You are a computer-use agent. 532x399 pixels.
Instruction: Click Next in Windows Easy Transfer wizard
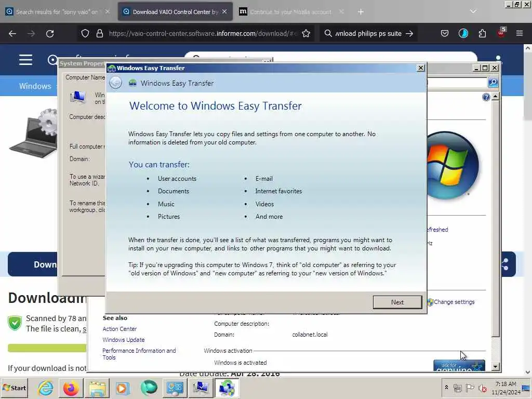click(x=397, y=302)
